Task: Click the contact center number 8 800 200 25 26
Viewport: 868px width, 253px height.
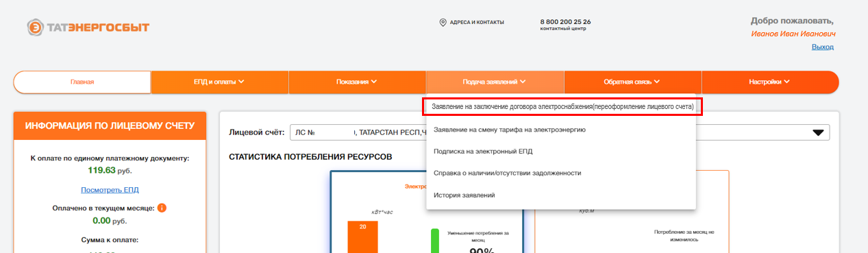Action: 565,22
